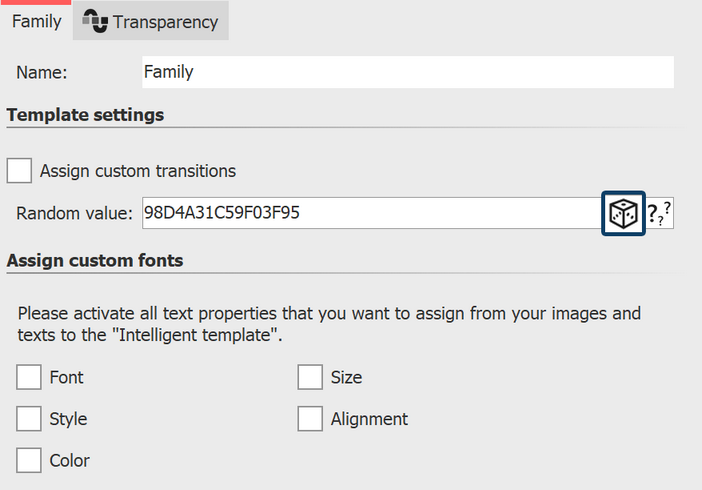Click the "Assign custom fonts" section heading

tap(95, 261)
